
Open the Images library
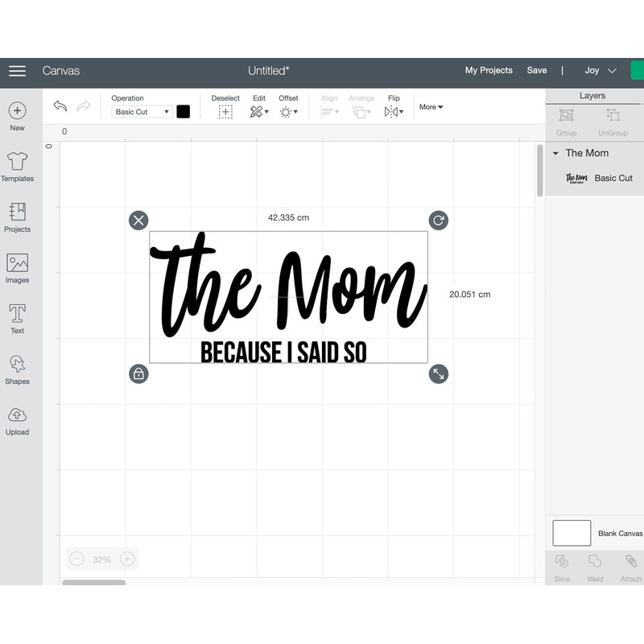pyautogui.click(x=17, y=263)
